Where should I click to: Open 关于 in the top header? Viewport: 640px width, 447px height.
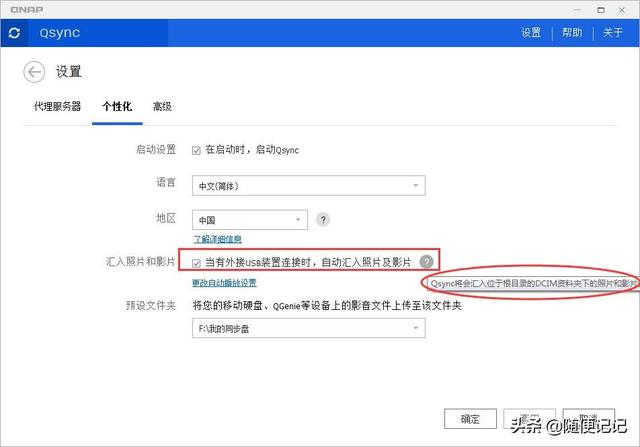pyautogui.click(x=613, y=33)
